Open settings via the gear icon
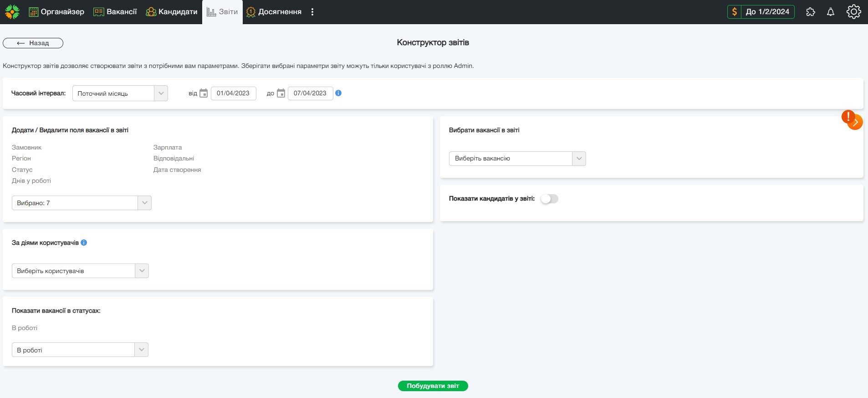Viewport: 868px width, 398px height. pyautogui.click(x=853, y=12)
